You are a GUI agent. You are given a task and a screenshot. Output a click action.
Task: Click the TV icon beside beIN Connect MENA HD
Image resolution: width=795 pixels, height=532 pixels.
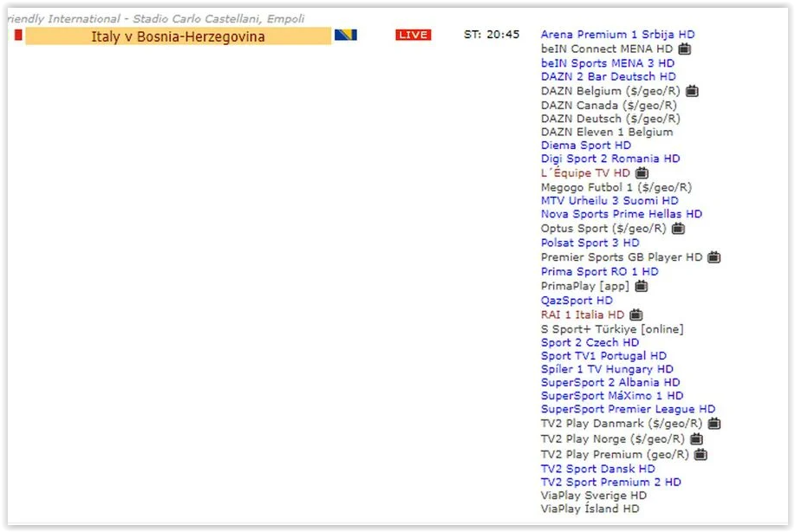click(x=684, y=49)
